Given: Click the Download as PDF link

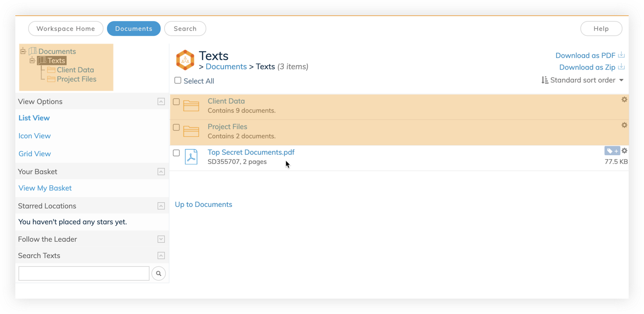Looking at the screenshot, I should tap(585, 55).
